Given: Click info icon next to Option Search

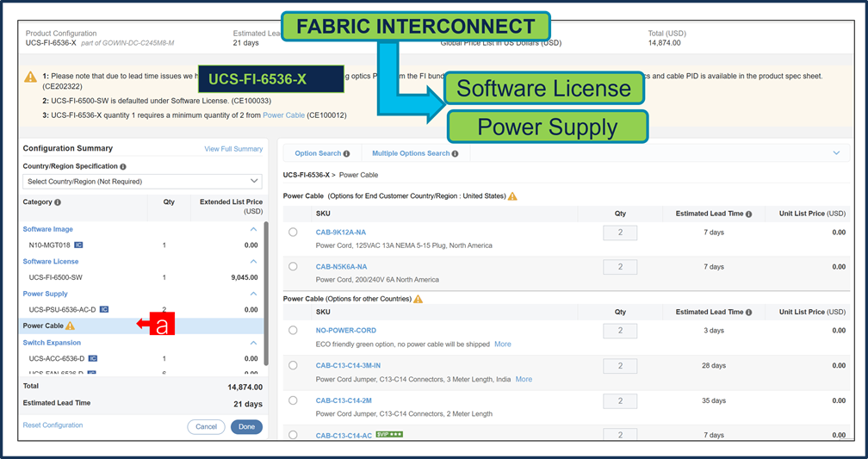Looking at the screenshot, I should click(346, 153).
